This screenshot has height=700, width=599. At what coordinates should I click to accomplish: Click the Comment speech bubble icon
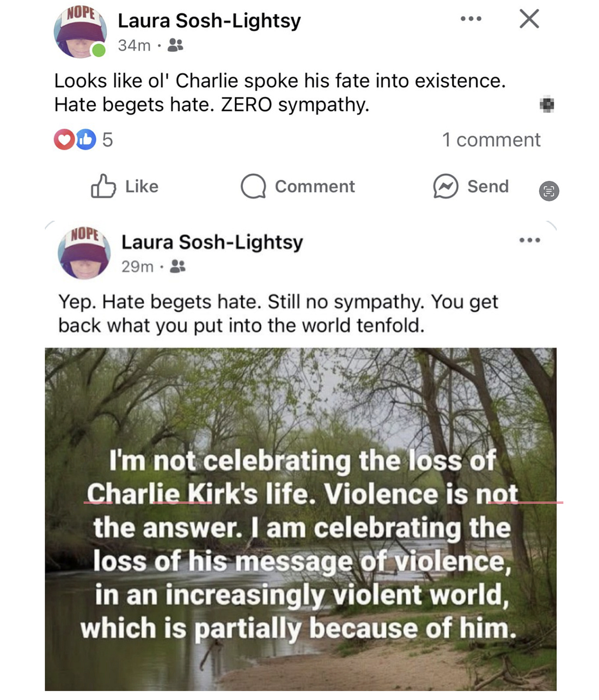coord(253,186)
